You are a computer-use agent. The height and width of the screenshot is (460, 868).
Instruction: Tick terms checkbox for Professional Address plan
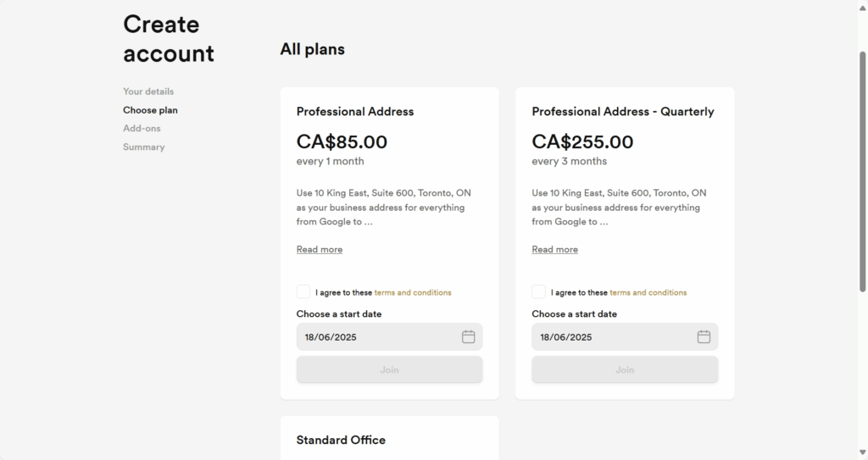pos(303,291)
